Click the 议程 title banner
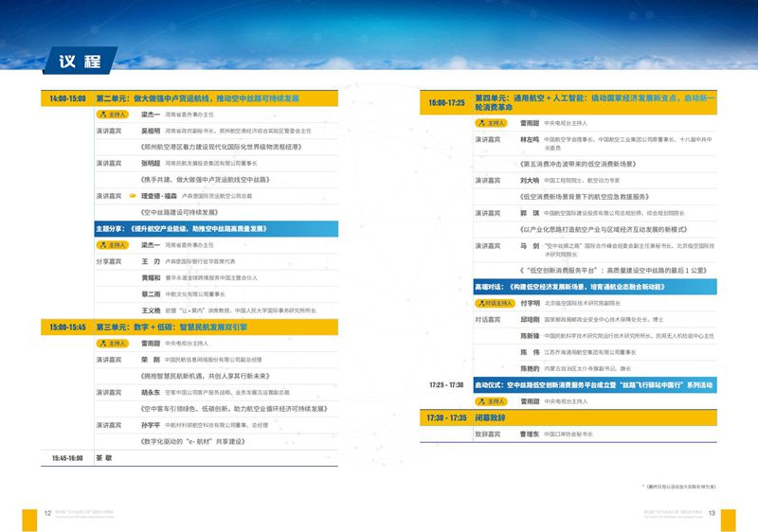Viewport: 758px width, 532px height. [x=81, y=62]
